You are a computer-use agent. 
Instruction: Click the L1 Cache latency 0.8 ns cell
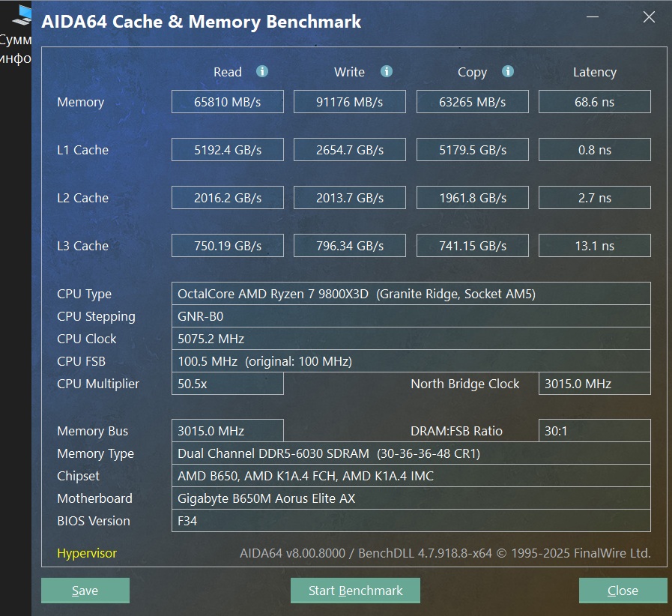tap(594, 150)
